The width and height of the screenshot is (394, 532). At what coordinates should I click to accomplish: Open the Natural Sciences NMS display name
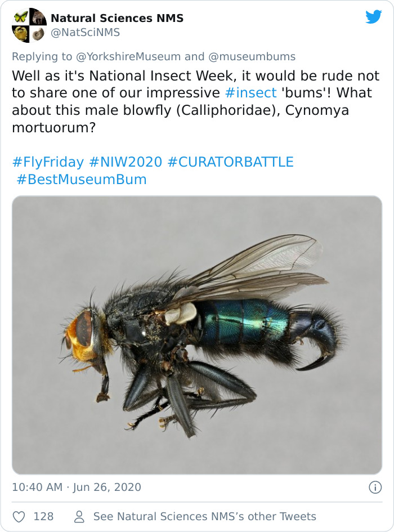click(x=117, y=18)
